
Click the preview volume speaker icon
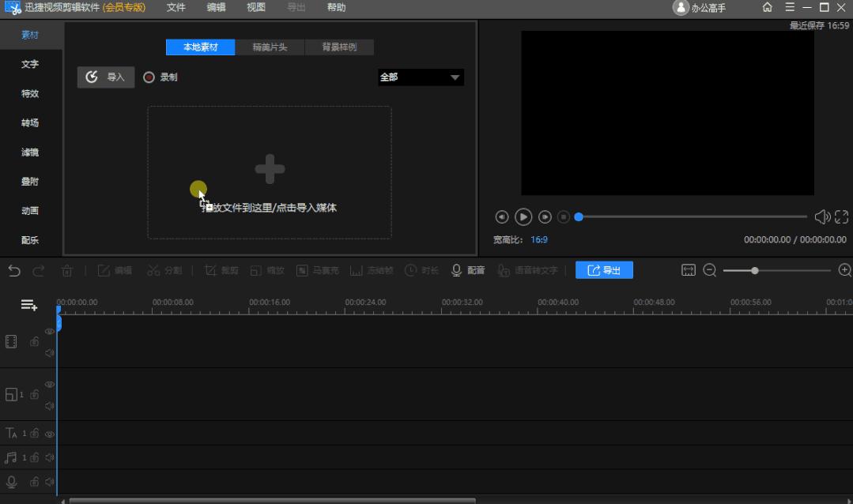click(x=822, y=216)
